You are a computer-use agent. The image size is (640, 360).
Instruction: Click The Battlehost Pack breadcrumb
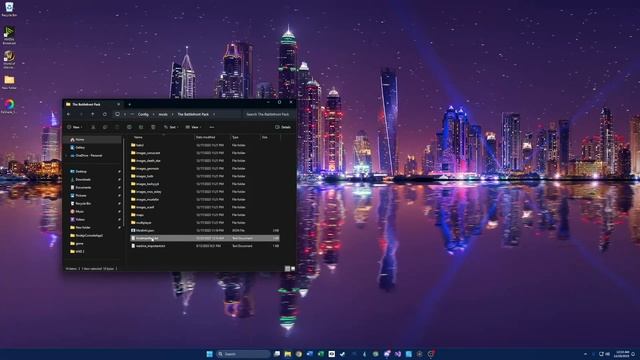click(x=193, y=114)
